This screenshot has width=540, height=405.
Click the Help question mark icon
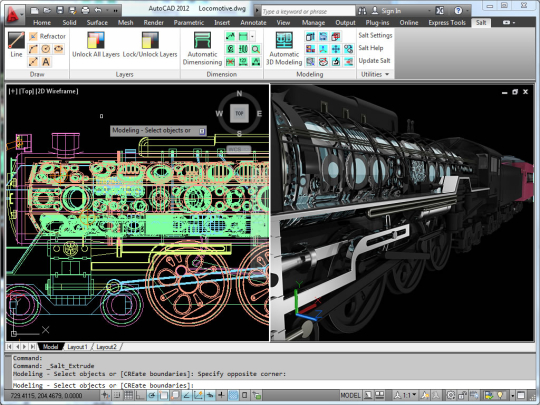[458, 11]
